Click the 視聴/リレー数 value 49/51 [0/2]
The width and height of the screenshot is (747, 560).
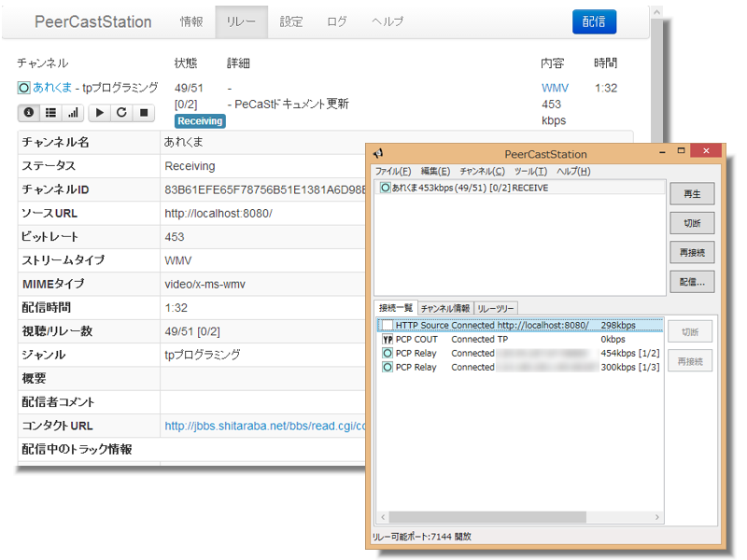[x=192, y=331]
